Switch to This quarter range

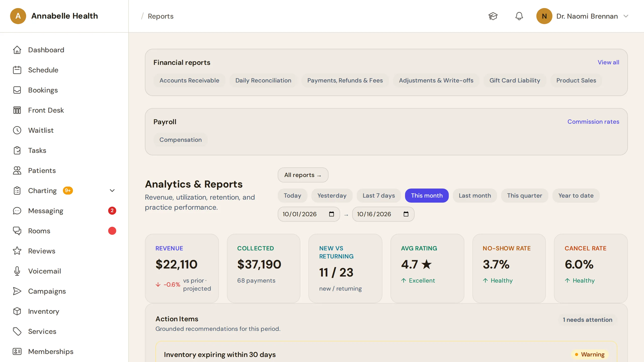525,196
